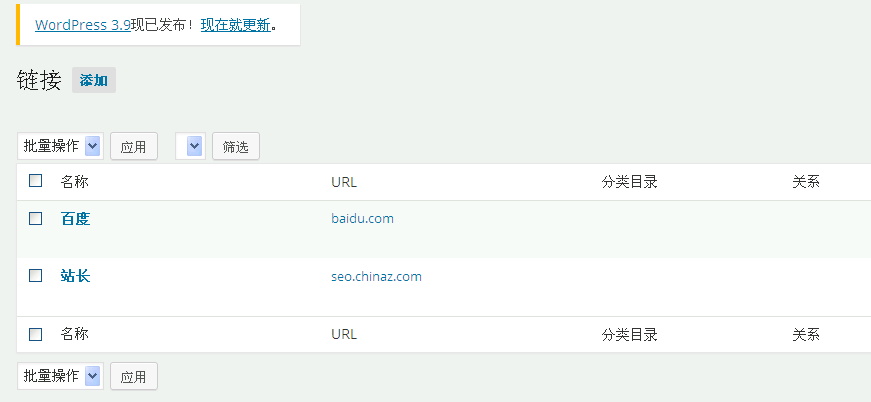Open the bottom 批量操作 dropdown

point(60,376)
